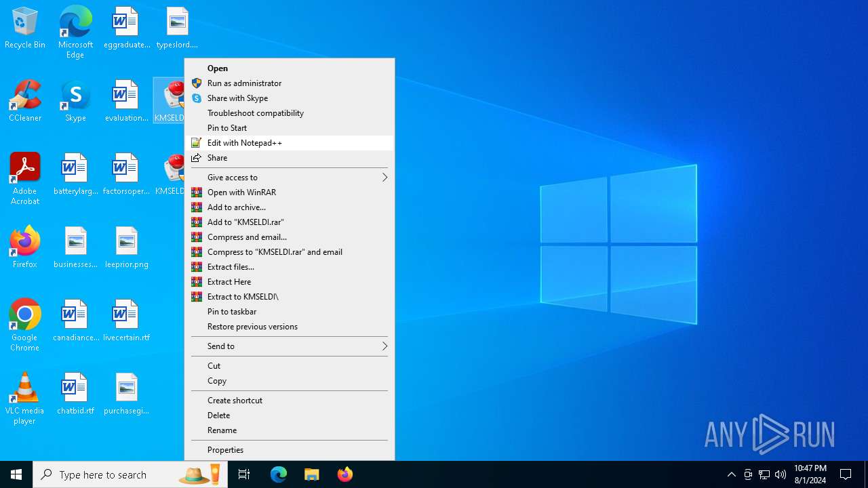Choose Edit with Notepad++

(x=290, y=143)
